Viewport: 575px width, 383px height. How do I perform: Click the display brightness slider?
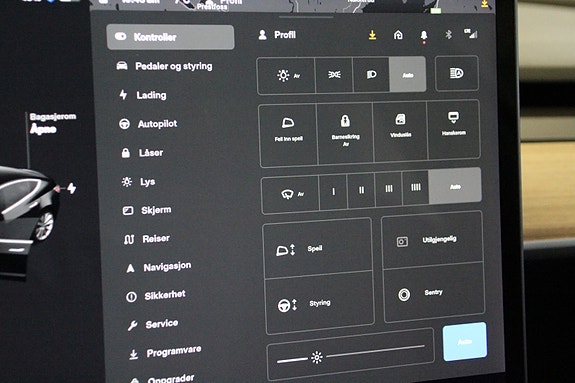coord(351,354)
